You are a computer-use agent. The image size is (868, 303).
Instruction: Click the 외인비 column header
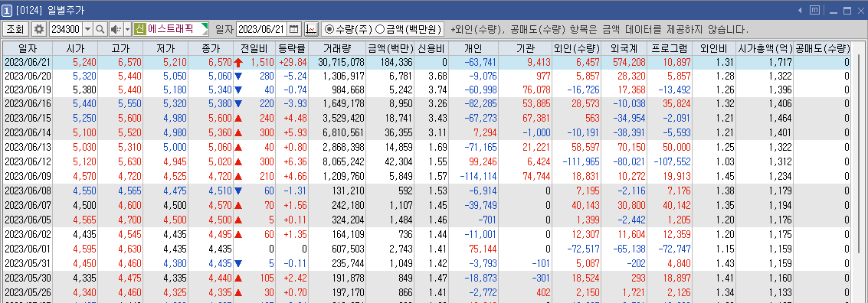pyautogui.click(x=715, y=49)
